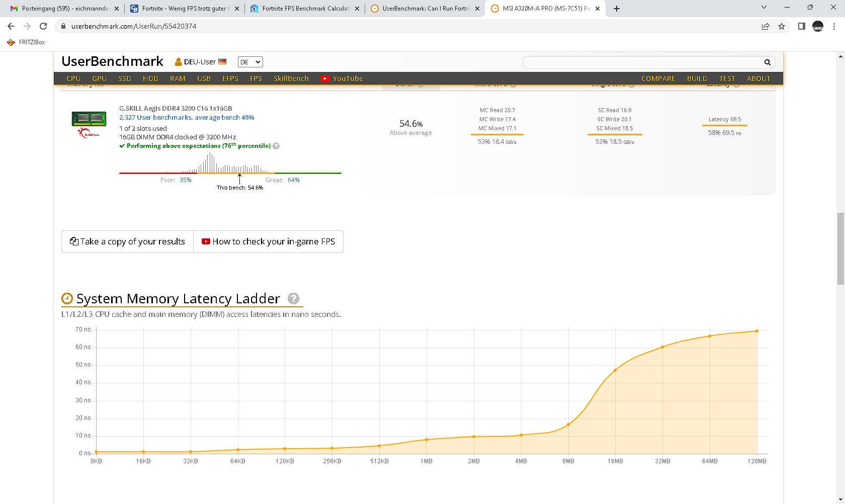Click the SC Mixed 18.5 value
Viewport: 845px width, 504px height.
point(615,128)
